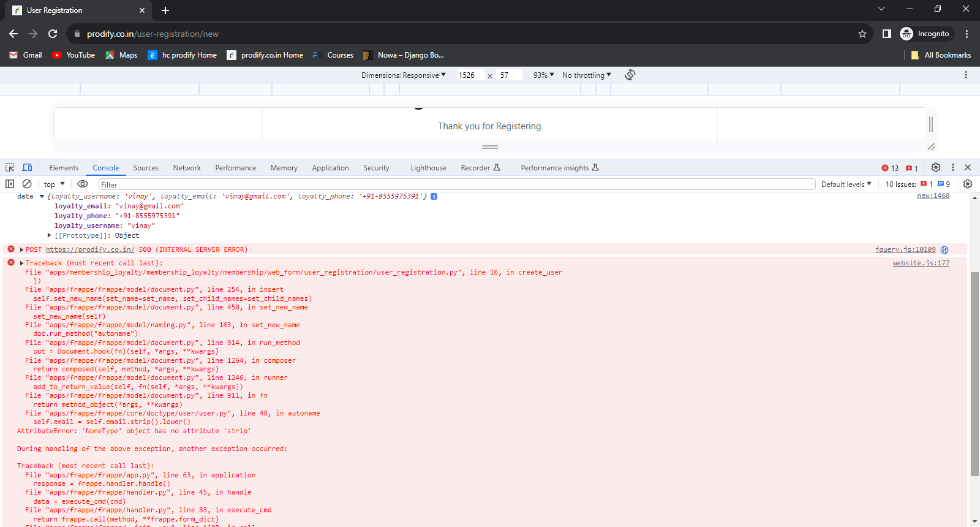Open the website.js:177 source link
This screenshot has height=527, width=980.
click(921, 263)
